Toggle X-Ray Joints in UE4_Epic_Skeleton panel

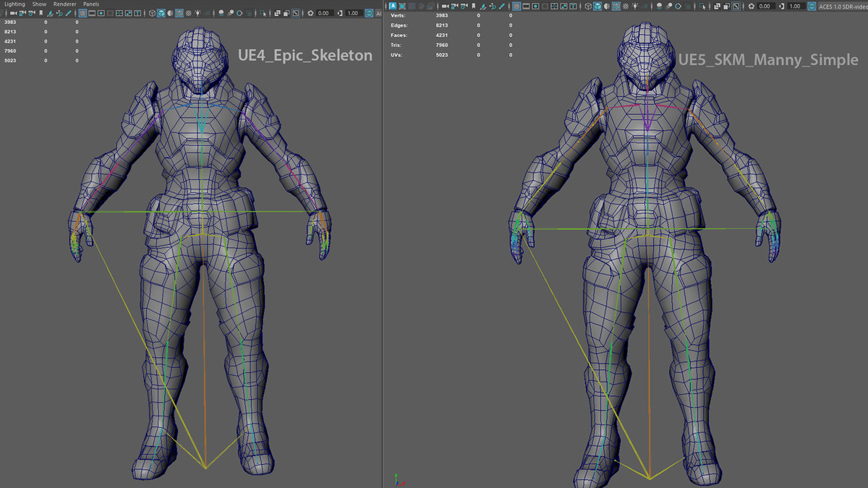(296, 13)
